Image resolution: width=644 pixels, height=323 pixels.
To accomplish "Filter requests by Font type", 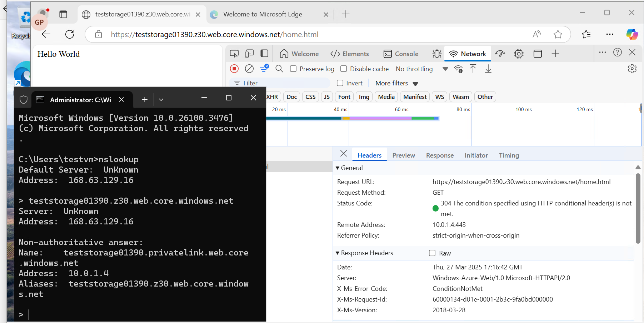I will [x=344, y=97].
